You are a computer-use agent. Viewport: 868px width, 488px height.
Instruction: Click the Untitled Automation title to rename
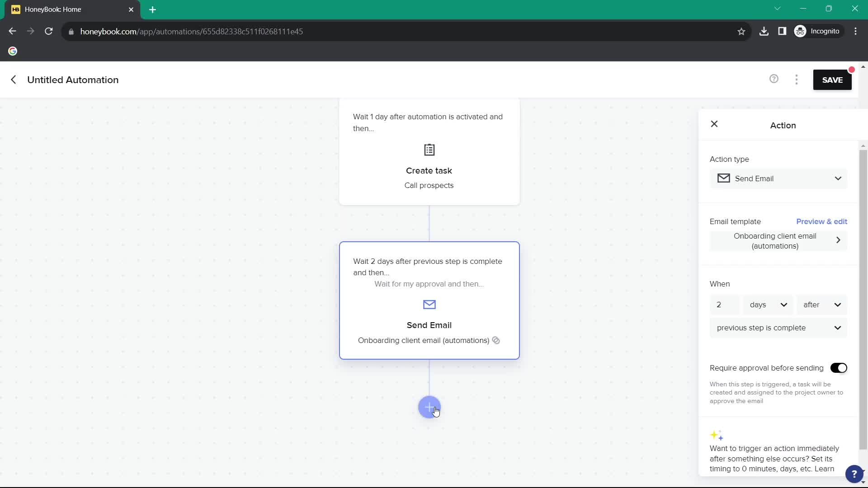72,80
